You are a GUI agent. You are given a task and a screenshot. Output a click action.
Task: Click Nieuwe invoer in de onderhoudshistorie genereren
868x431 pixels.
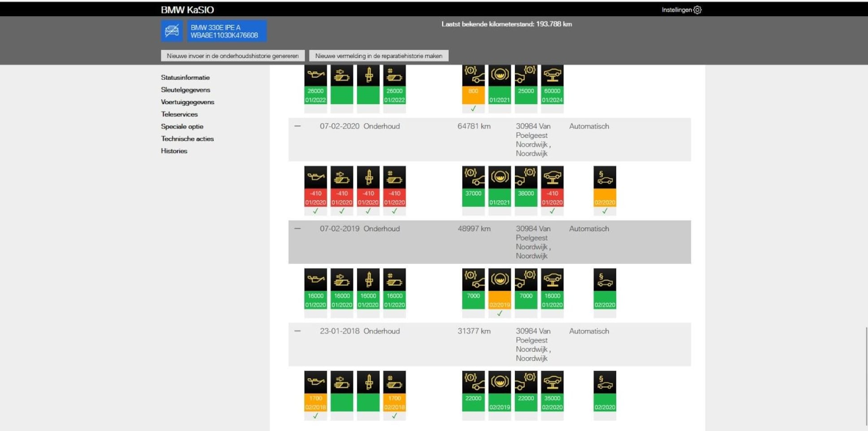point(233,56)
